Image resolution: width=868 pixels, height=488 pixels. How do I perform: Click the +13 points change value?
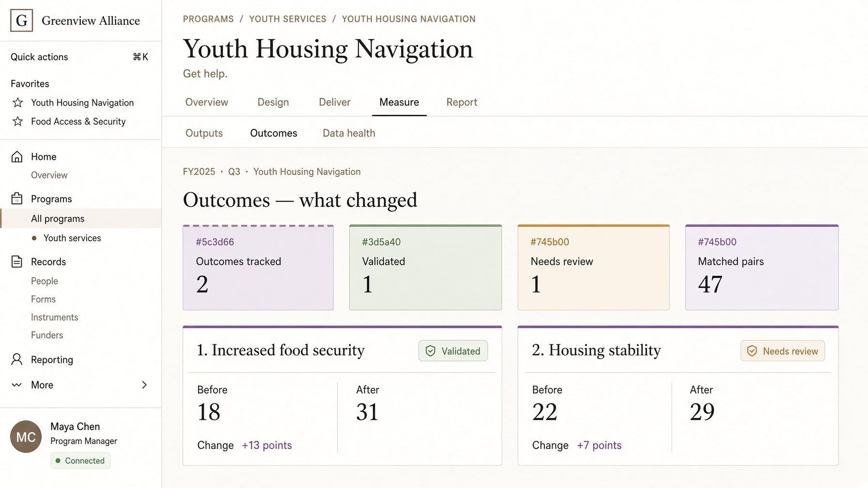point(267,445)
